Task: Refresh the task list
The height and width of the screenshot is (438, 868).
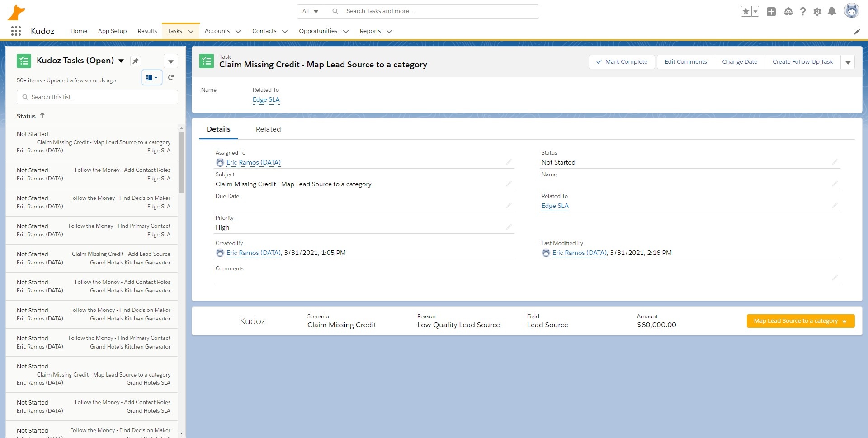Action: pos(171,78)
